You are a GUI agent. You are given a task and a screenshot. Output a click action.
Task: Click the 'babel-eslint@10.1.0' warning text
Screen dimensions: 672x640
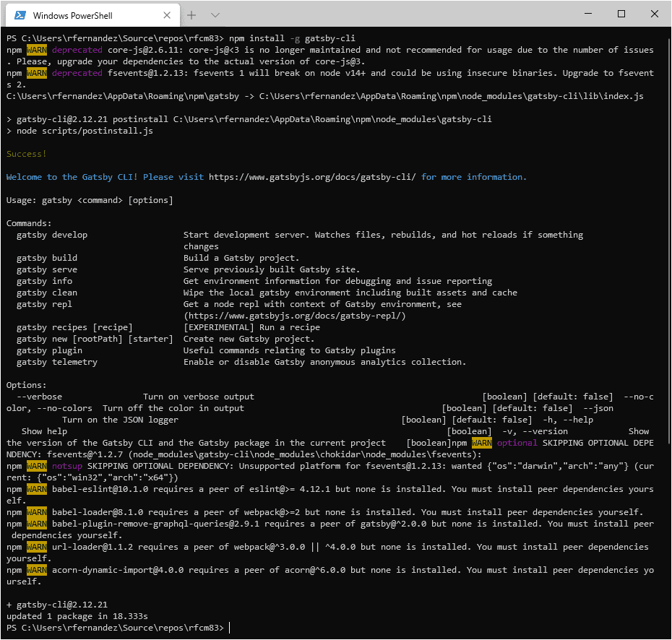pos(100,489)
